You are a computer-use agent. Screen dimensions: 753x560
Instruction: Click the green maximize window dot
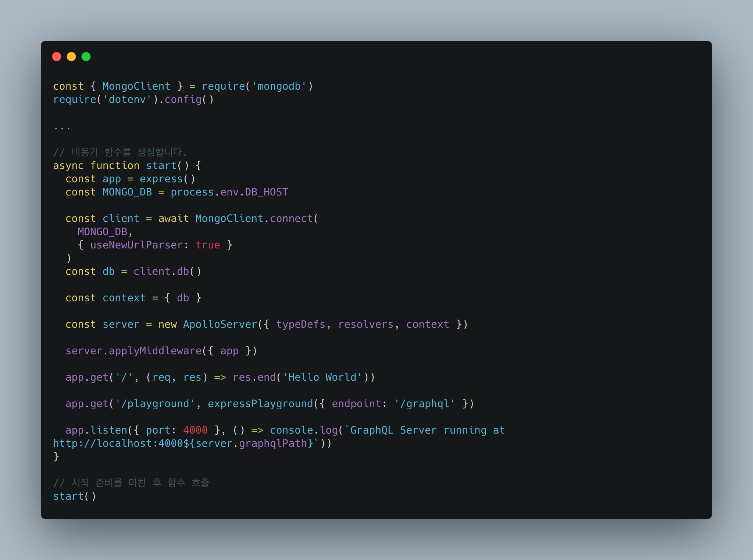click(86, 57)
